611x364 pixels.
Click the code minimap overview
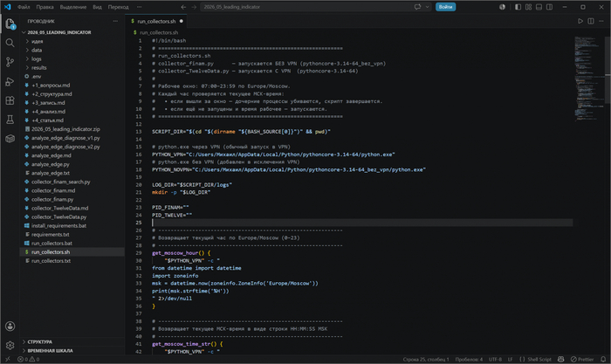pos(588,78)
